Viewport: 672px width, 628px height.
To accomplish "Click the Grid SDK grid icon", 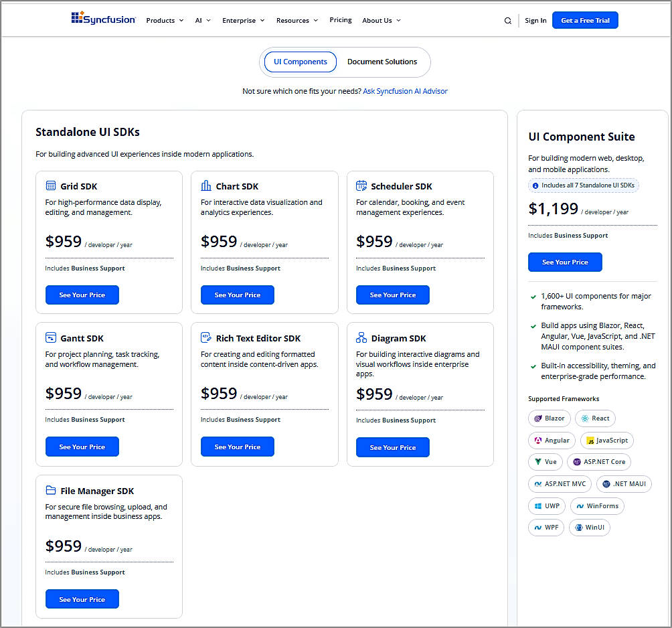I will tap(51, 185).
